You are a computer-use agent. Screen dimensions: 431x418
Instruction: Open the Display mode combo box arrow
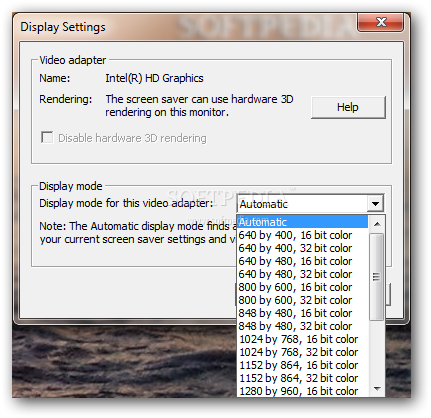[x=375, y=204]
